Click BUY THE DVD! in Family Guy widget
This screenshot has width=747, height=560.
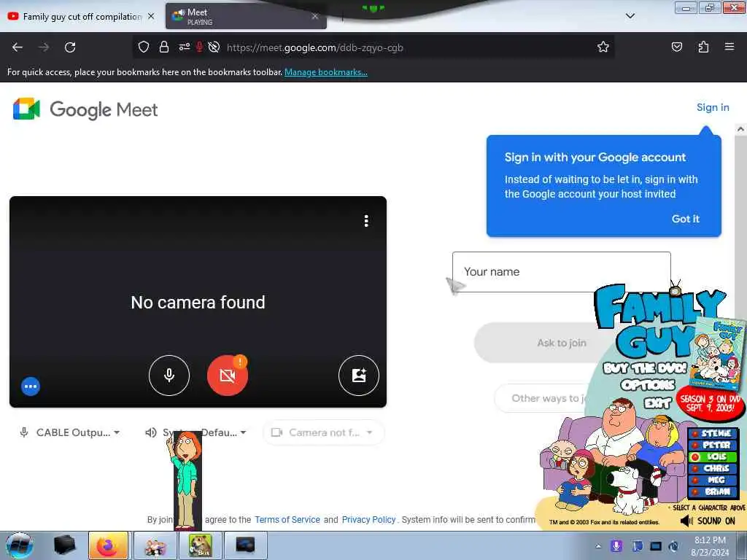tap(645, 368)
